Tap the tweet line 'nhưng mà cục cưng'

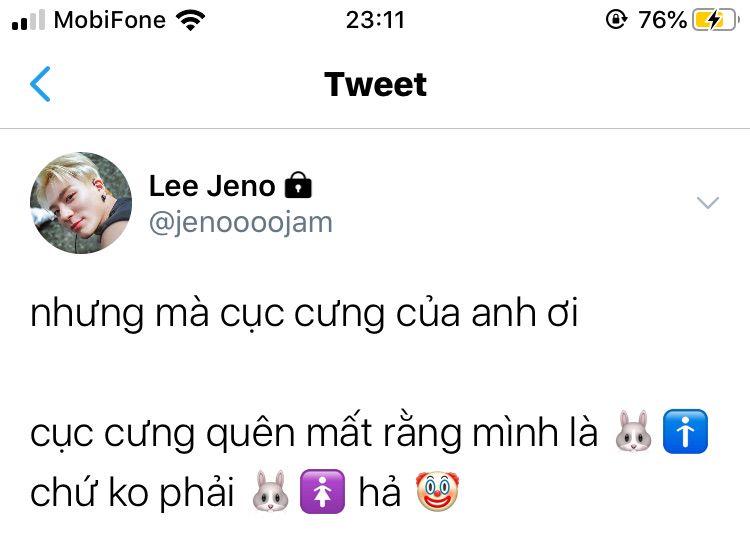pyautogui.click(x=304, y=313)
